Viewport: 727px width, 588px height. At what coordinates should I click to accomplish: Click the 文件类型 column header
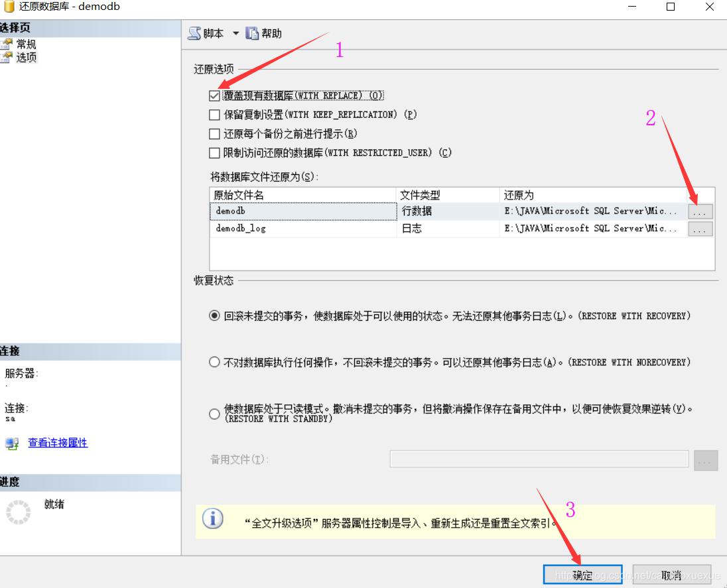[x=448, y=195]
